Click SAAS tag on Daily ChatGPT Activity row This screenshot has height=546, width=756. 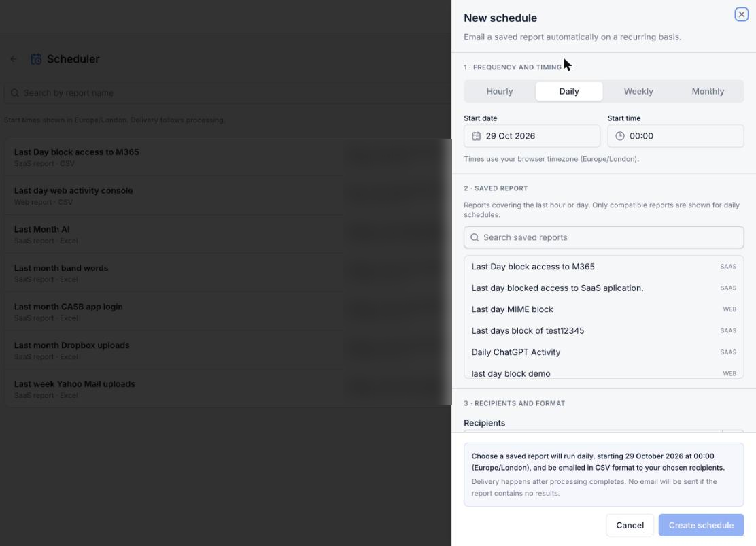click(x=728, y=352)
